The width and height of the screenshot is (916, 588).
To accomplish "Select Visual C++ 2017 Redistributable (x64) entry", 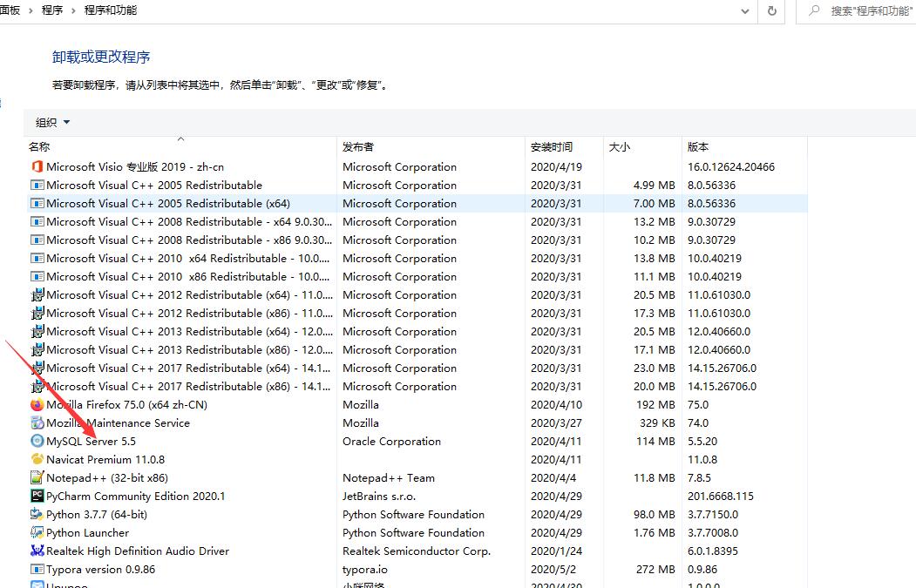I will tap(188, 368).
